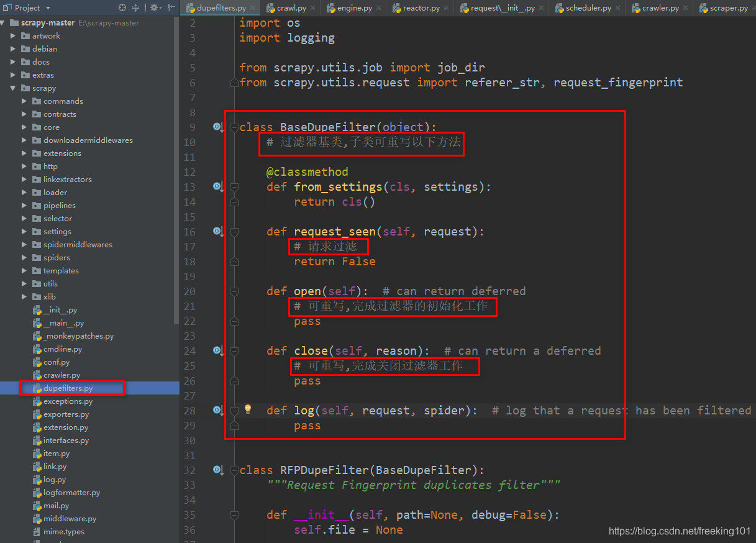
Task: Hide the Project tool window
Action: point(171,7)
